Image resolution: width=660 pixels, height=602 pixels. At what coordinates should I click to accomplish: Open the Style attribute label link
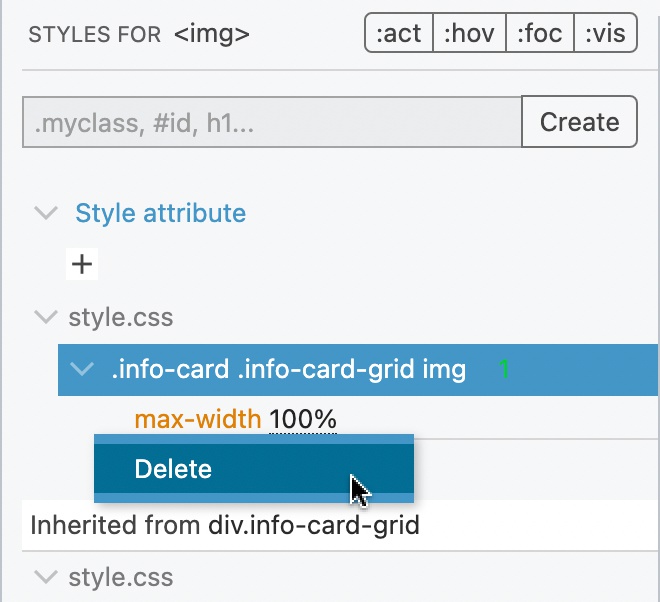pos(160,213)
